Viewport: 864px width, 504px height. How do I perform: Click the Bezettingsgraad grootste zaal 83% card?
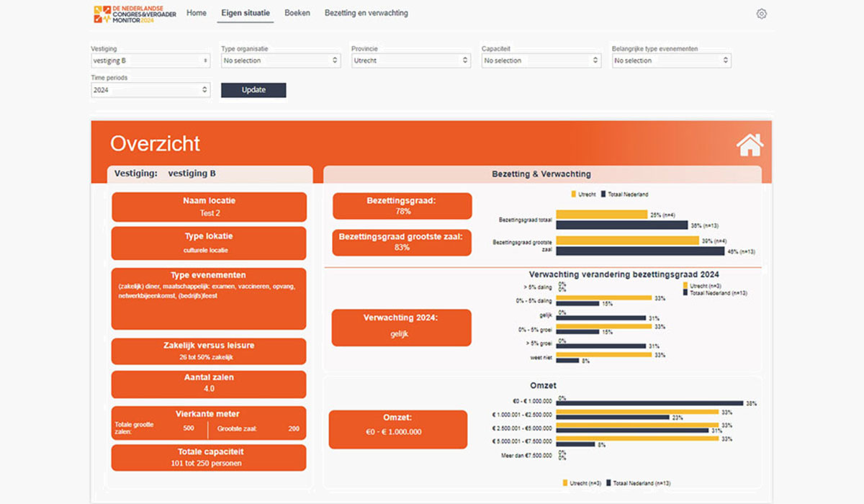click(402, 243)
